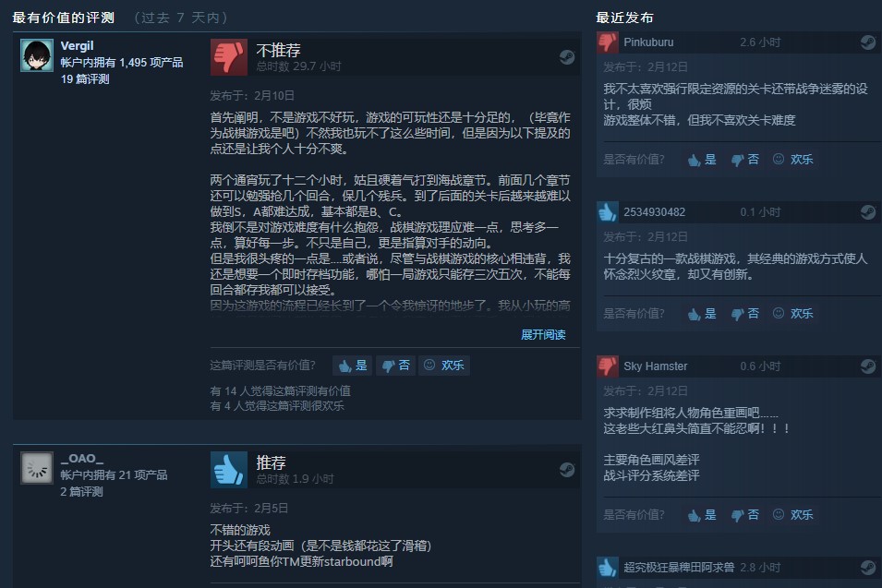Image resolution: width=882 pixels, height=588 pixels.
Task: Vote 否 on 2534930482's review
Action: point(745,314)
